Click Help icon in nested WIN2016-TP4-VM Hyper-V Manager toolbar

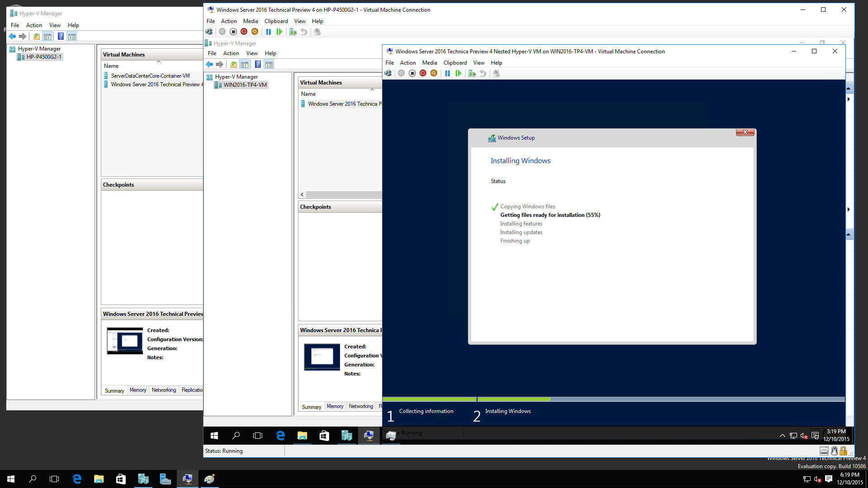(258, 64)
